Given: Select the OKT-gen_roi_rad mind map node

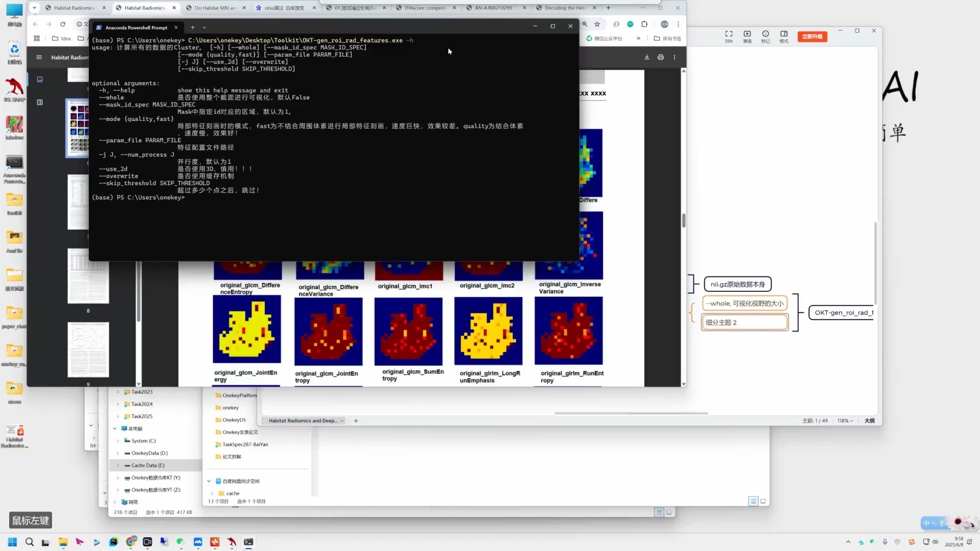Looking at the screenshot, I should 842,313.
